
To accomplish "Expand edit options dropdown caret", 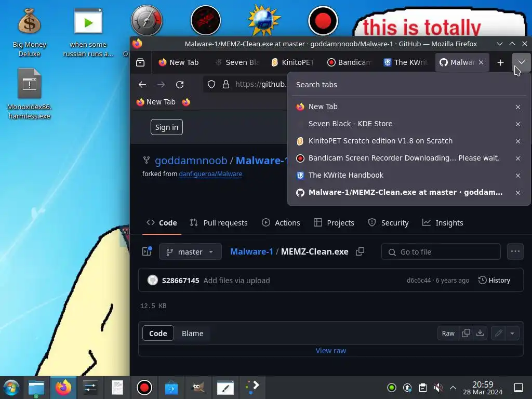I will click(x=512, y=334).
